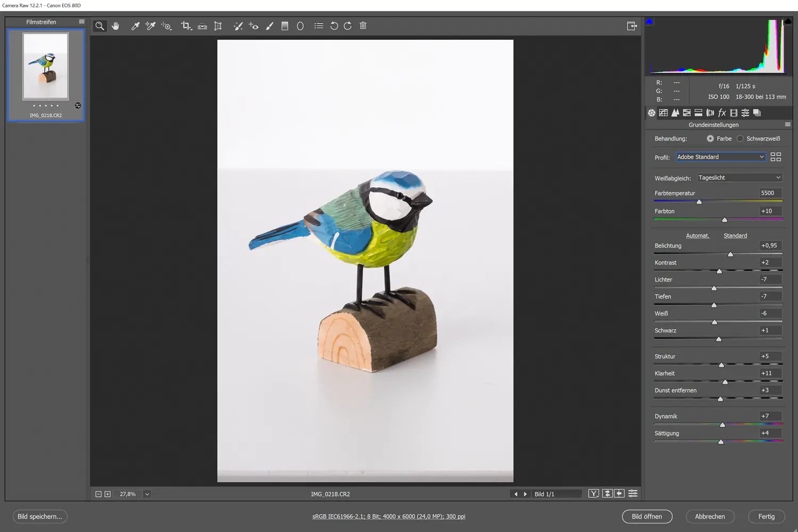Pick the white balance eyedropper tool
The image size is (798, 532).
(x=135, y=26)
